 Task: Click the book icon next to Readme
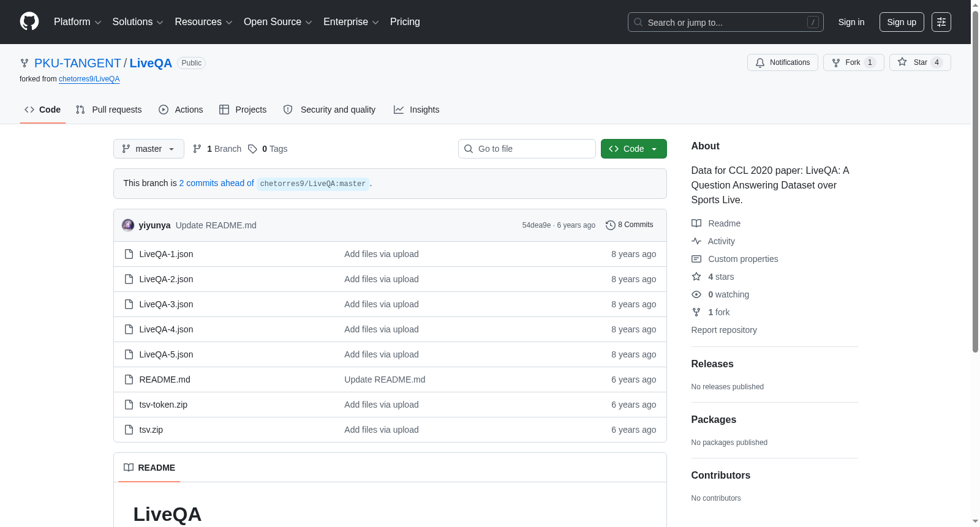[696, 223]
